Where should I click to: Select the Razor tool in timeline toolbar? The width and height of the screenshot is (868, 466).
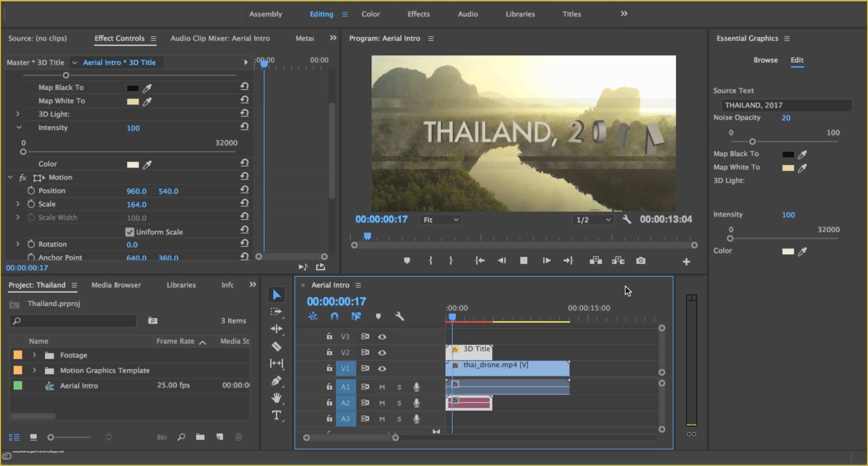276,346
